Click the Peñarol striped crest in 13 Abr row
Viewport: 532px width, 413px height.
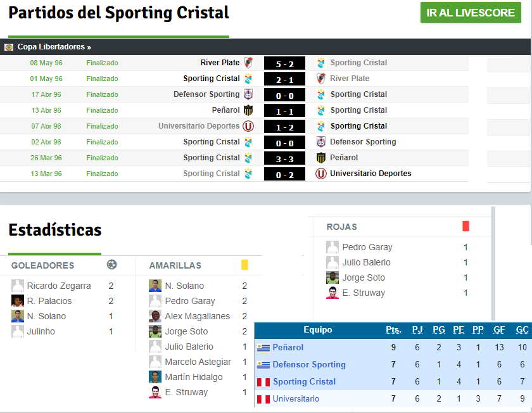pos(248,110)
